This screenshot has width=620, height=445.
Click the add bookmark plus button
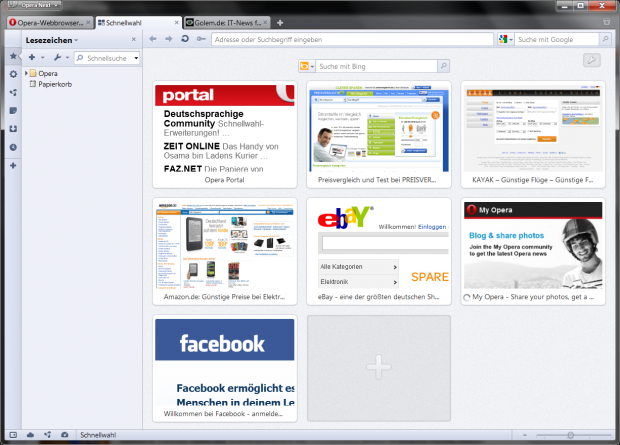point(32,57)
